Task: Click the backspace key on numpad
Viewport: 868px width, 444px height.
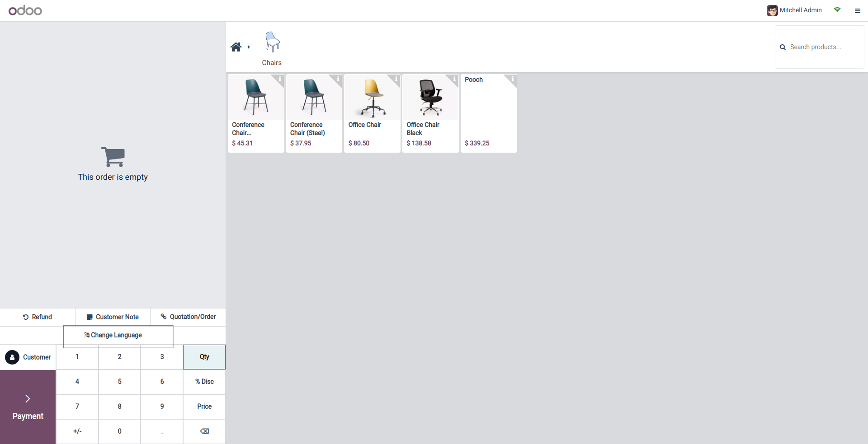Action: click(204, 431)
